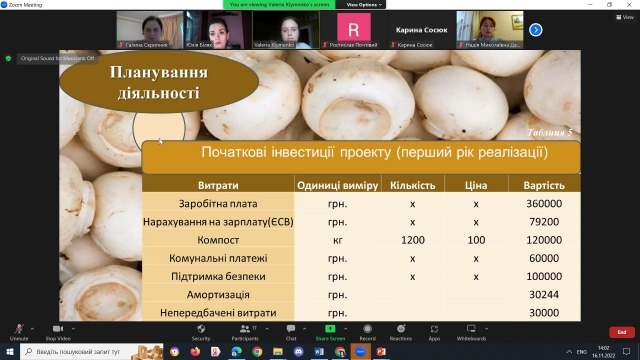Click the Планування діяльності title oval
Screen dimensions: 640x360
[x=159, y=82]
